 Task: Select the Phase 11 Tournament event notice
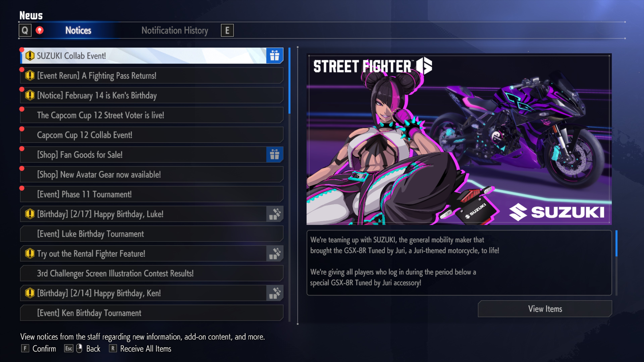pos(152,194)
